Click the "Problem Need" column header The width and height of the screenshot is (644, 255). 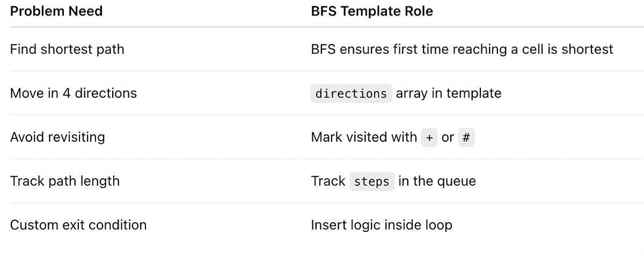[x=56, y=11]
